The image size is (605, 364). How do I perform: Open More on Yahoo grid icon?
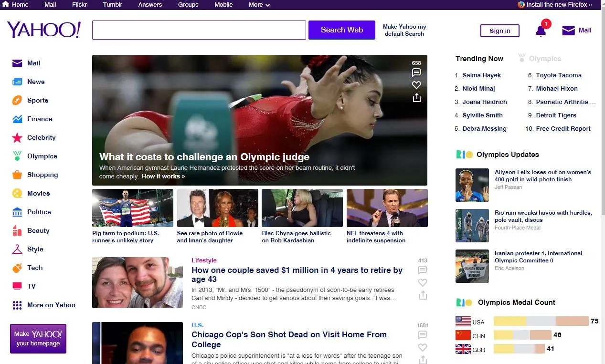pyautogui.click(x=17, y=305)
